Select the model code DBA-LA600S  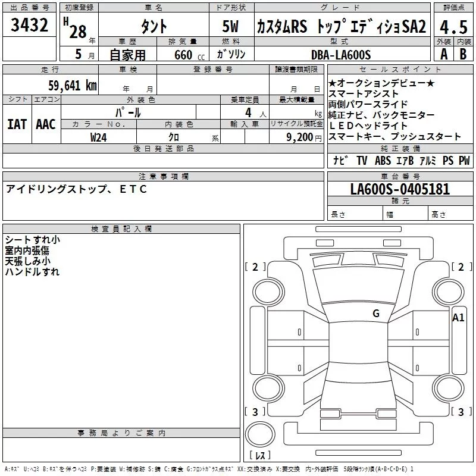pyautogui.click(x=341, y=55)
